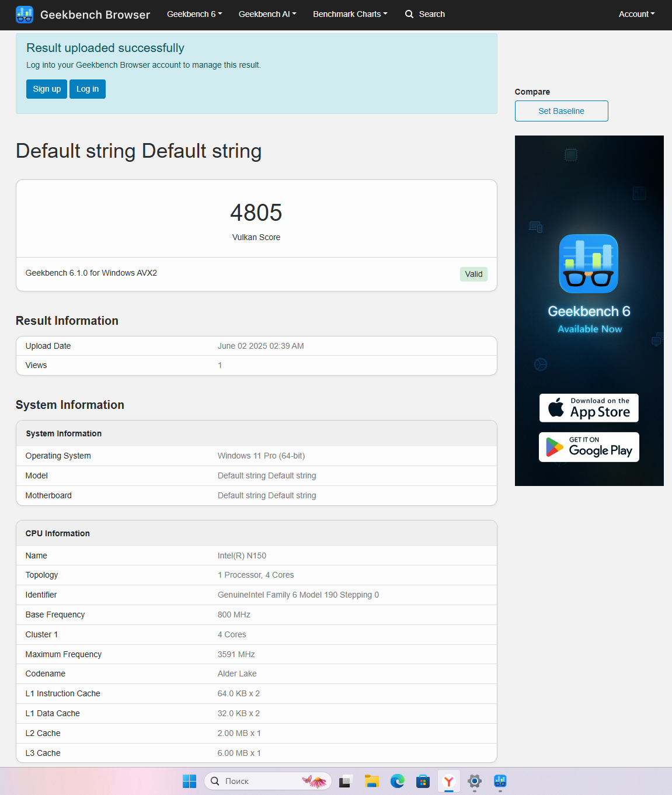Click the Windows 11 Pro (64-bit) value

(x=261, y=456)
